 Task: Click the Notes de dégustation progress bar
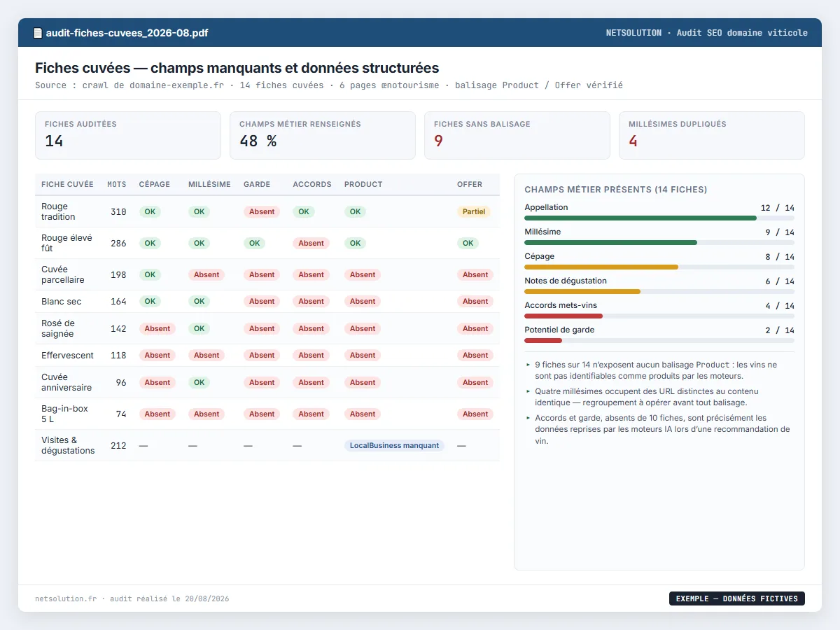[x=659, y=291]
